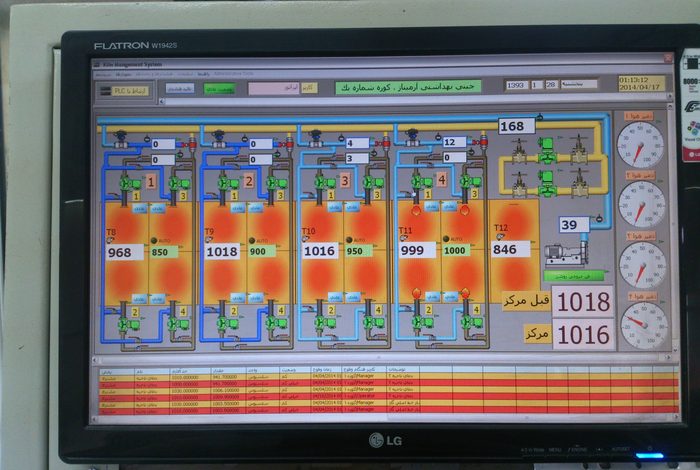This screenshot has height=470, width=700.
Task: Click the air pipe value 39
Action: point(574,225)
